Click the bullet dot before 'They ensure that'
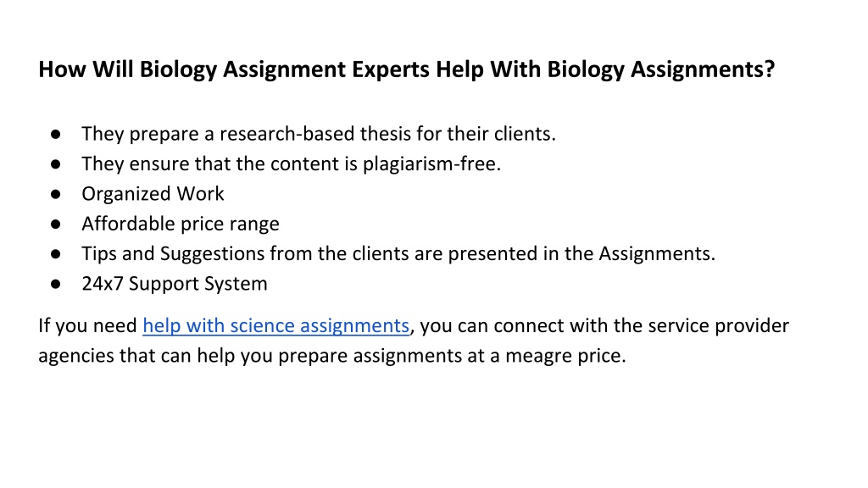The width and height of the screenshot is (868, 488). pyautogui.click(x=55, y=164)
